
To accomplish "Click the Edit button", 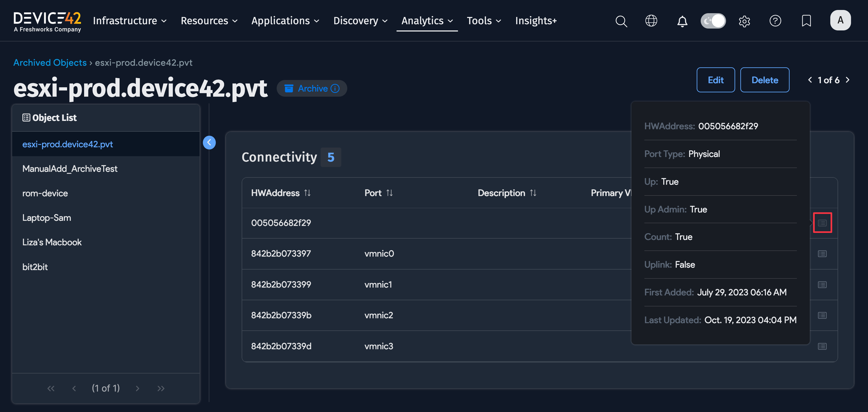I will [x=716, y=80].
